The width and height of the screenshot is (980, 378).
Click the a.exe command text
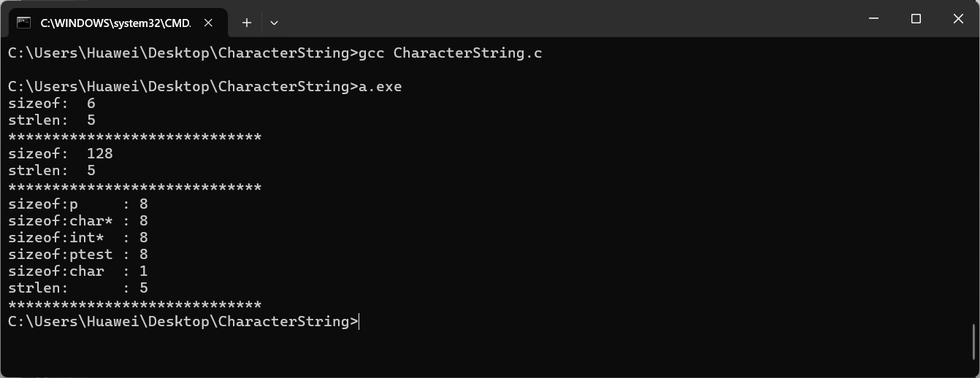coord(380,87)
